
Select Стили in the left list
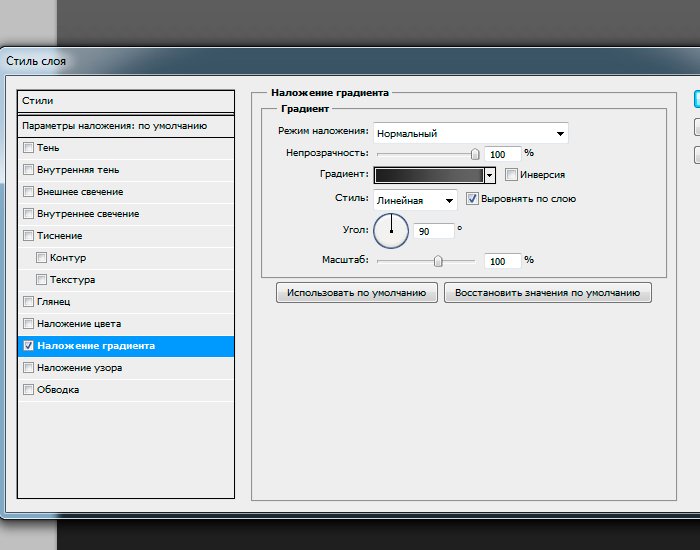(126, 101)
